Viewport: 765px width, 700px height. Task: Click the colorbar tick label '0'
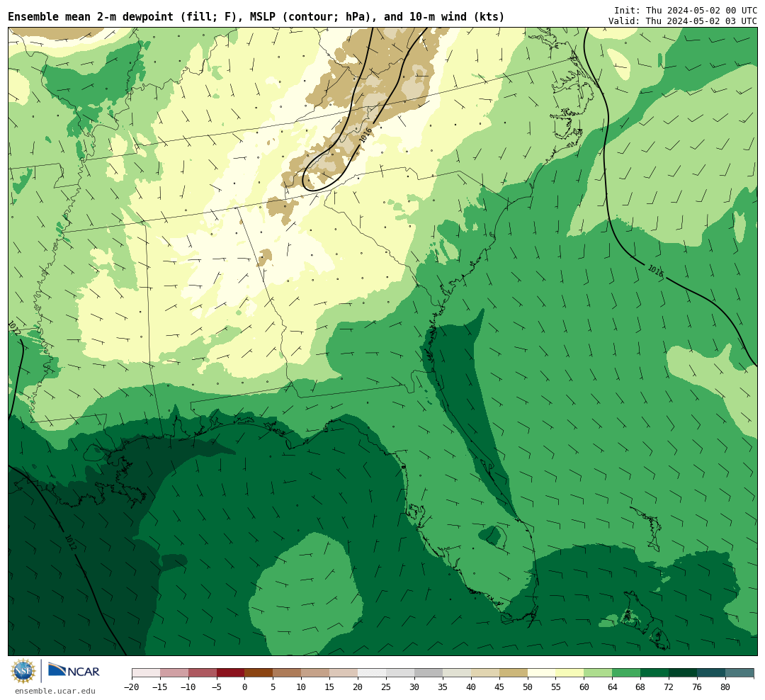point(245,687)
